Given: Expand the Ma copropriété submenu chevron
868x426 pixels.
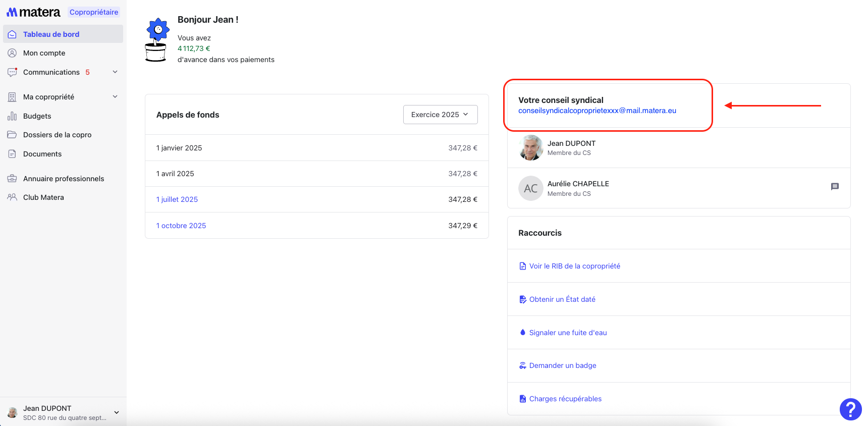Looking at the screenshot, I should (115, 97).
